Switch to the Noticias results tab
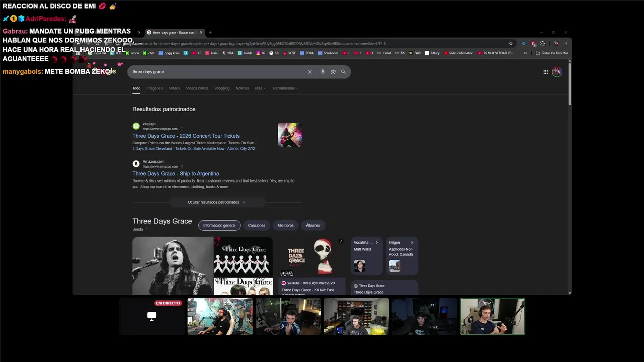This screenshot has width=644, height=362. click(243, 88)
